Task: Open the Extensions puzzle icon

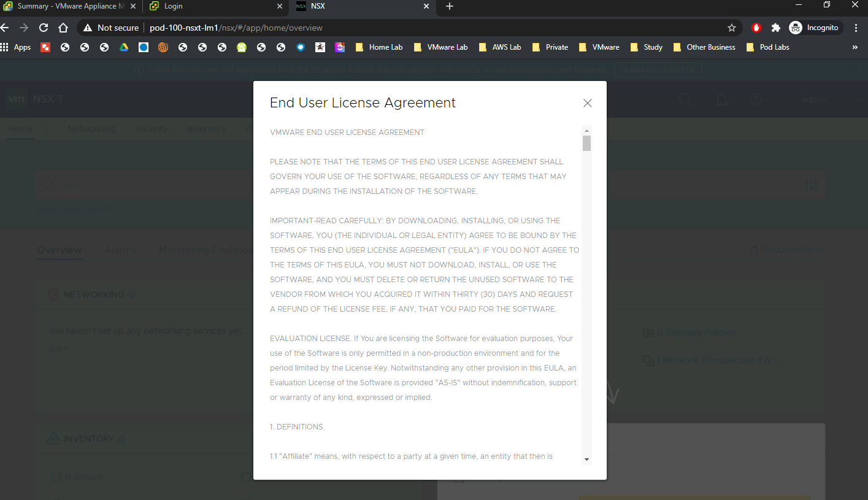Action: 775,28
